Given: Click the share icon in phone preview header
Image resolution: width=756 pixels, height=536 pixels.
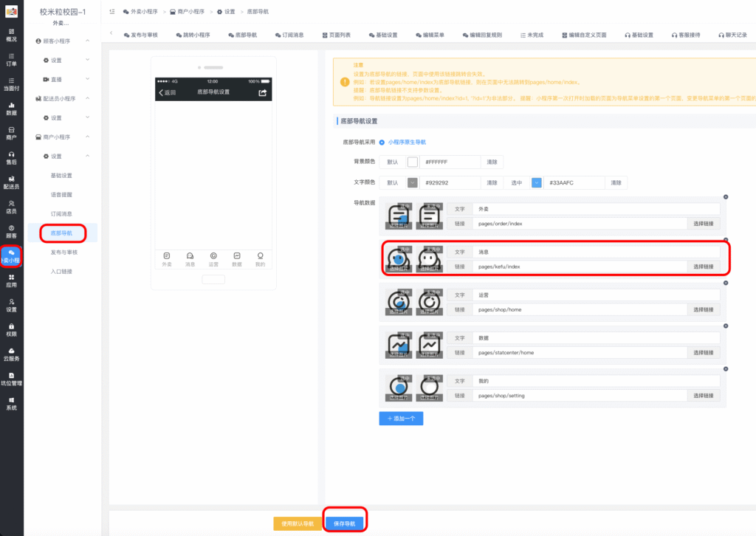Looking at the screenshot, I should [262, 92].
